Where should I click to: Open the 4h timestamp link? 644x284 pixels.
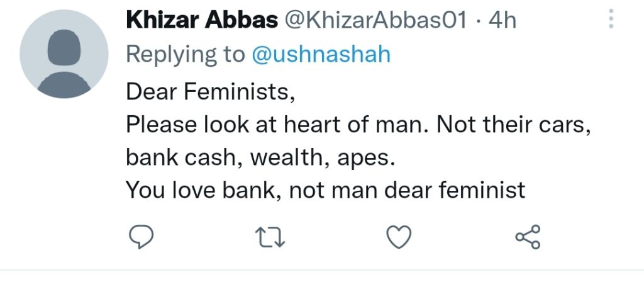[x=502, y=20]
